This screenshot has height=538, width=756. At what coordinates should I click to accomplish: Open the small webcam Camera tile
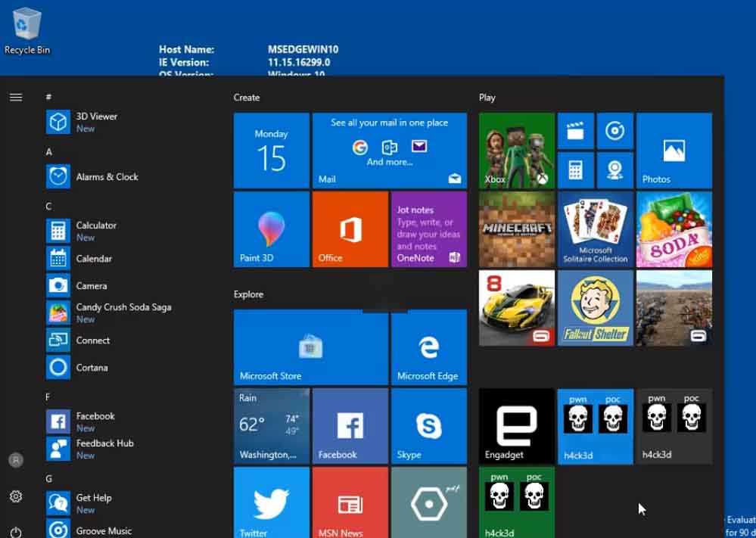614,170
